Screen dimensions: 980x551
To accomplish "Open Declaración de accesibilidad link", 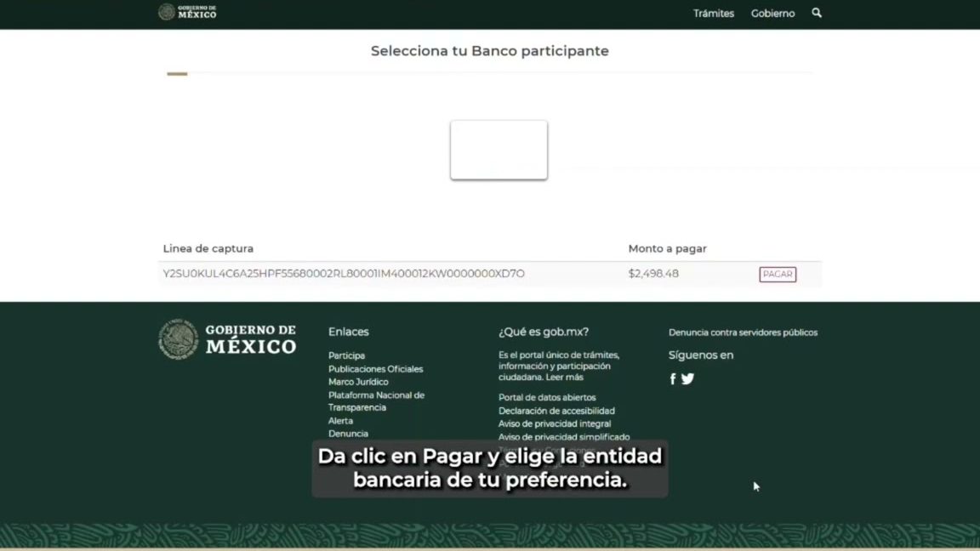I will click(556, 411).
